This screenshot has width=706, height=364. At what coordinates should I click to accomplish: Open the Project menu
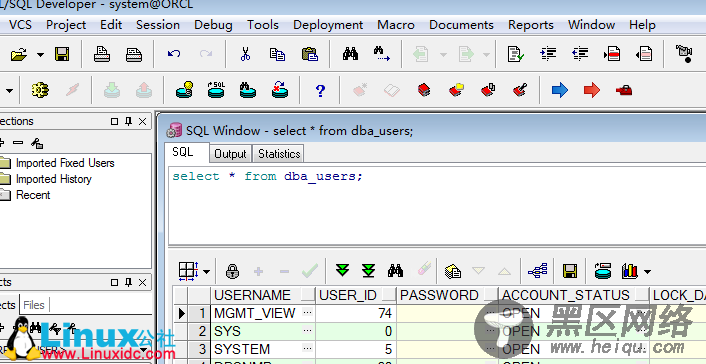(66, 25)
